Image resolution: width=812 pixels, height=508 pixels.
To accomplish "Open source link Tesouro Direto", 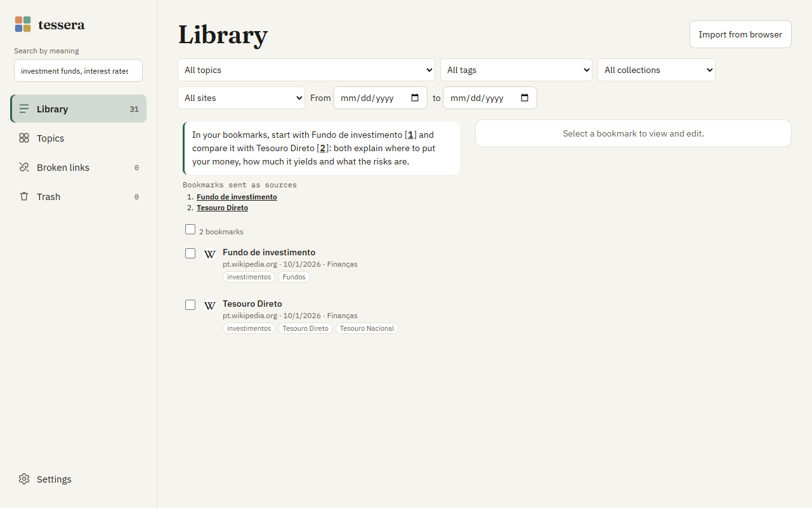I will 222,208.
